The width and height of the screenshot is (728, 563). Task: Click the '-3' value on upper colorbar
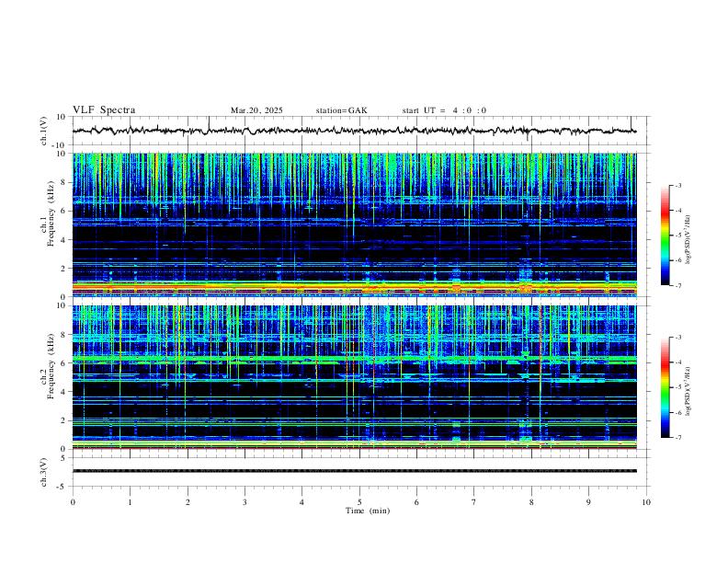[677, 185]
